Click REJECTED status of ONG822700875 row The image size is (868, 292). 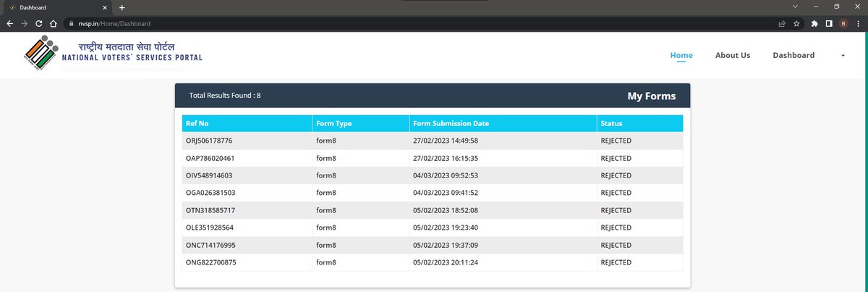tap(616, 262)
